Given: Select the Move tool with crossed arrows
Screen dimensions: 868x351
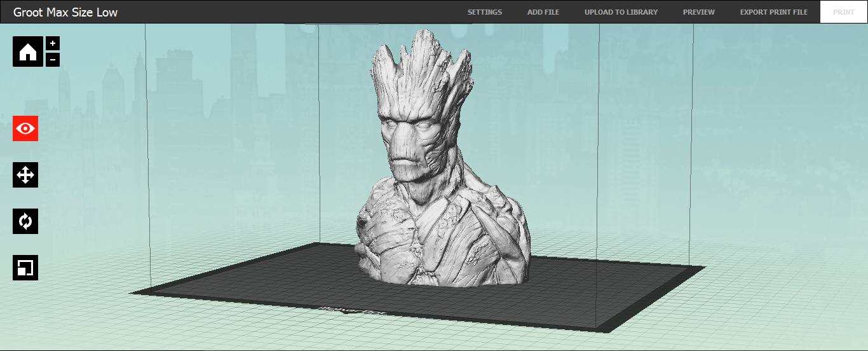Looking at the screenshot, I should tap(25, 175).
